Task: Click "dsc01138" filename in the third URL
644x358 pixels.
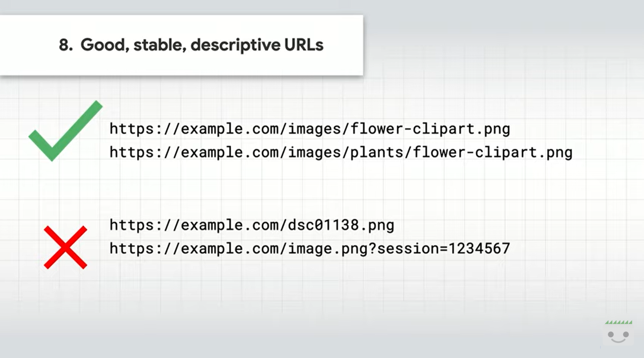Action: [323, 225]
